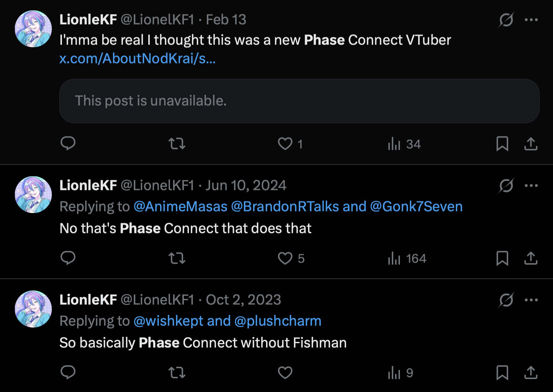The image size is (553, 392).
Task: Share the Jun 10, 2024 reply
Action: pos(531,258)
